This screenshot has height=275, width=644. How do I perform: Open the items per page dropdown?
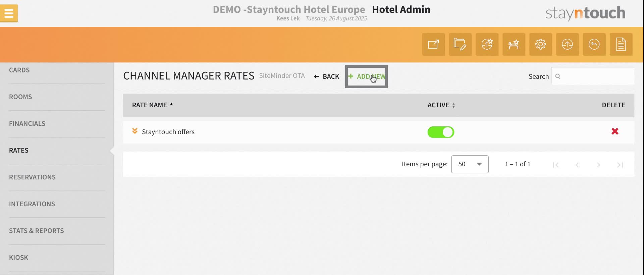[470, 164]
